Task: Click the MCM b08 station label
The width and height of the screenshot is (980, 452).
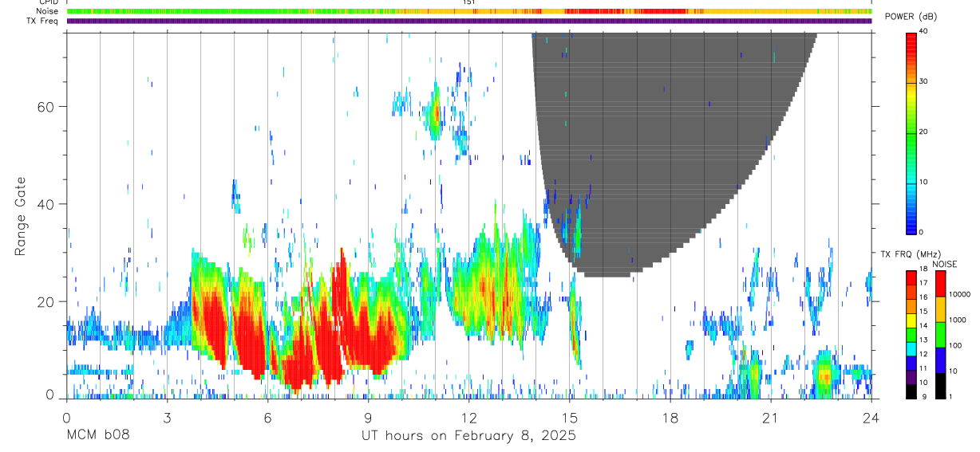Action: pyautogui.click(x=97, y=435)
